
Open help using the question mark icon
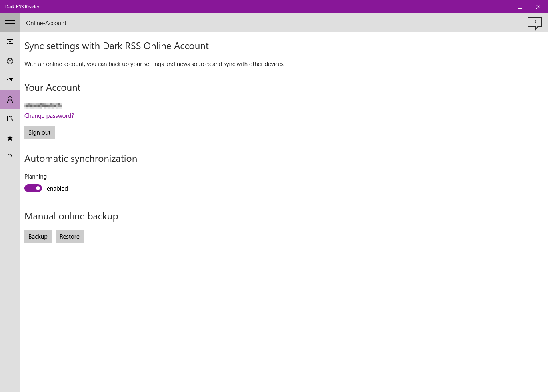10,157
